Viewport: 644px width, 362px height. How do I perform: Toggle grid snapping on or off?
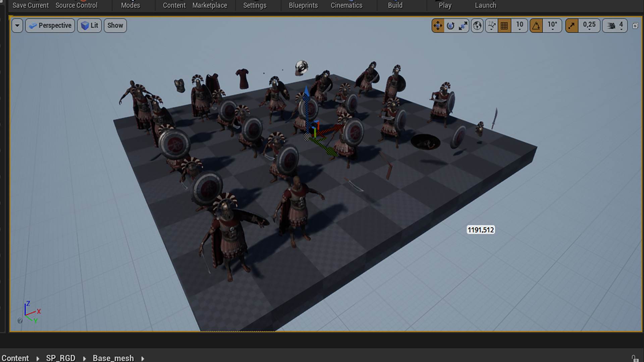(x=504, y=25)
